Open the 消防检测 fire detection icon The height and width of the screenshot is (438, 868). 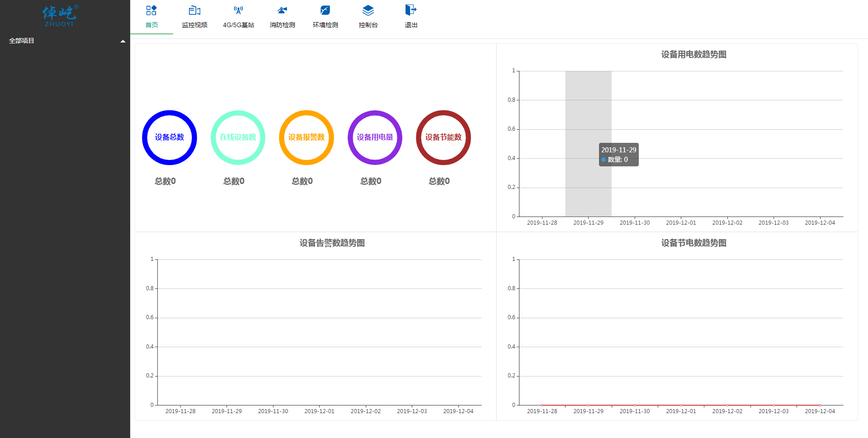[x=282, y=10]
